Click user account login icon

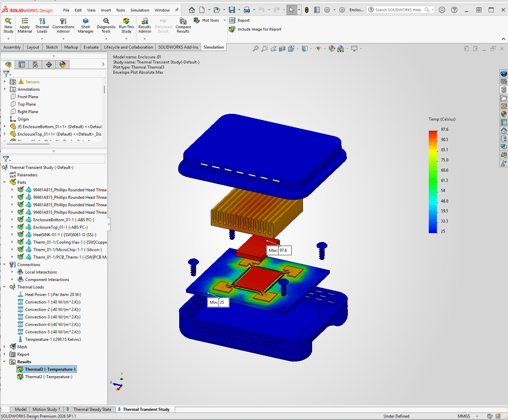(x=442, y=10)
